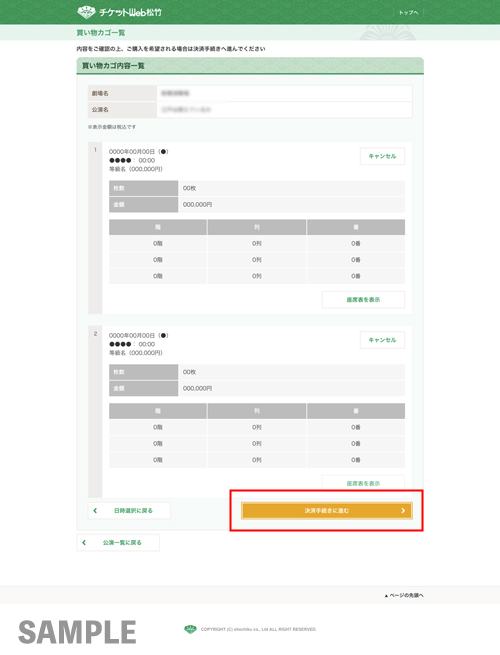The height and width of the screenshot is (655, 500).
Task: Jump to page top via ページの先頭へ
Action: tap(404, 595)
